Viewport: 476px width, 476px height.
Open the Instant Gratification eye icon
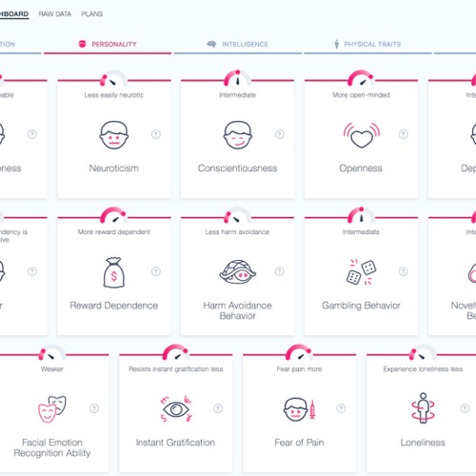click(x=176, y=409)
